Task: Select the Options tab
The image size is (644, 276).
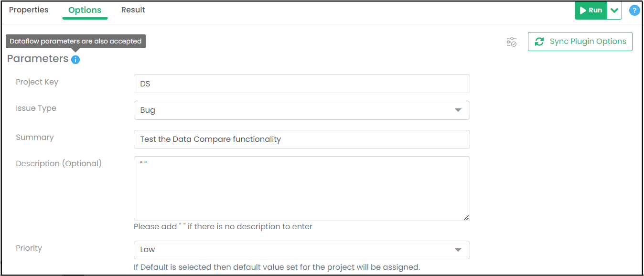Action: coord(85,10)
